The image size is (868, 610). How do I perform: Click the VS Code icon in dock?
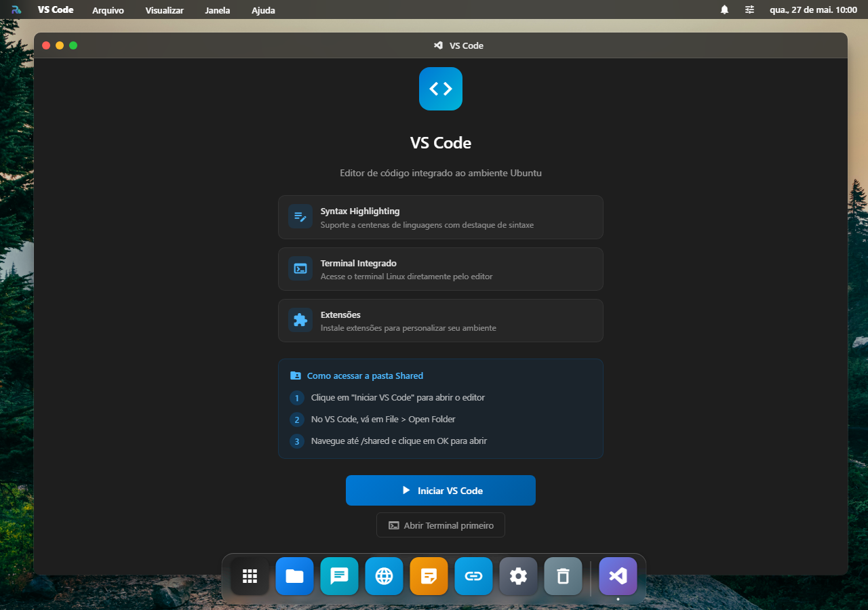coord(618,576)
